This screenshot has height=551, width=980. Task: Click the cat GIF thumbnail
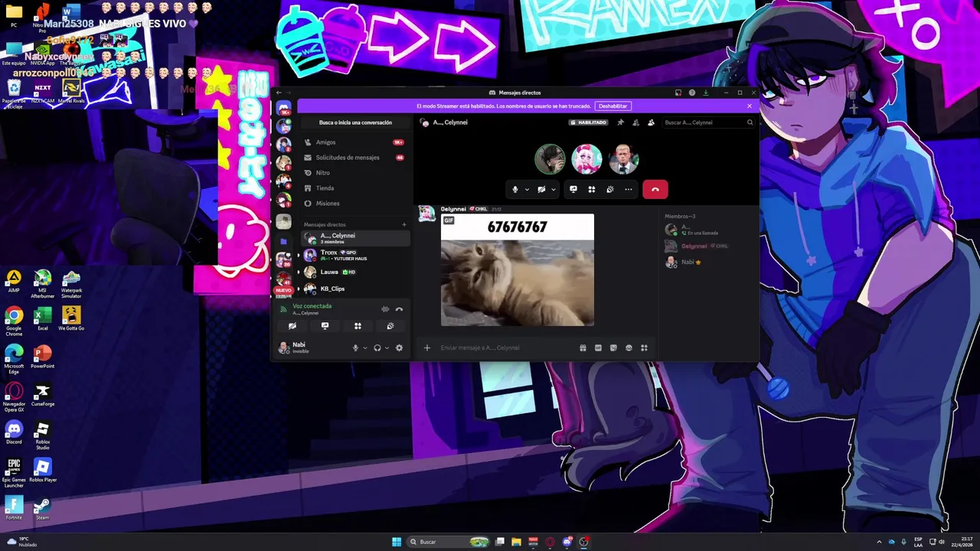(x=518, y=270)
